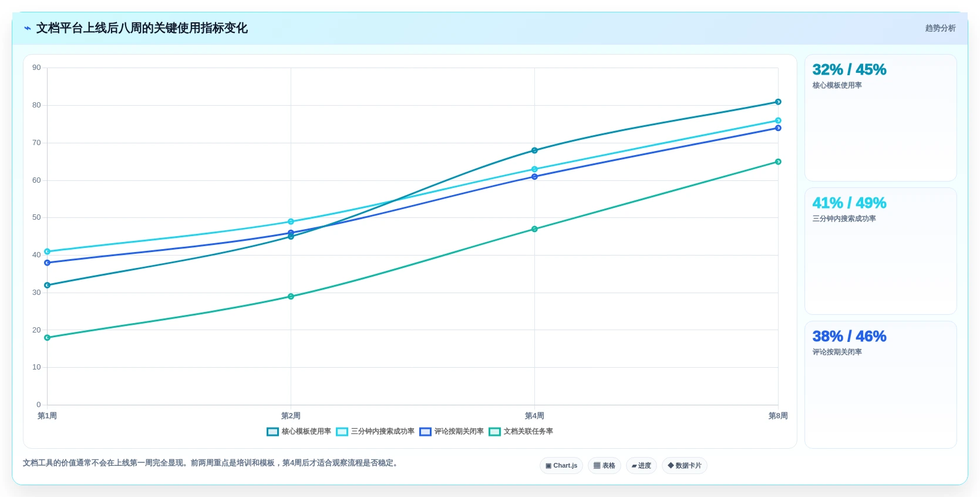Viewport: 980px width, 497px height.
Task: Click the 50 y-axis label
Action: (36, 217)
